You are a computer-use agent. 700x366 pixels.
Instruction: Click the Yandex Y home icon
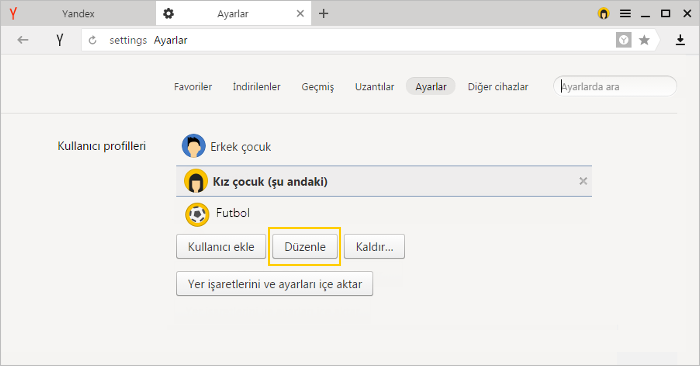coord(59,40)
